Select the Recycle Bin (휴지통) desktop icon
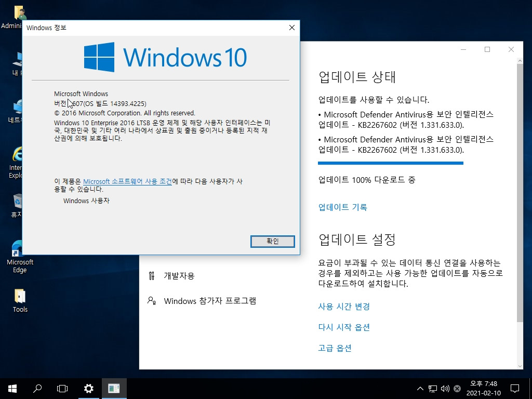This screenshot has width=532, height=399. point(17,205)
